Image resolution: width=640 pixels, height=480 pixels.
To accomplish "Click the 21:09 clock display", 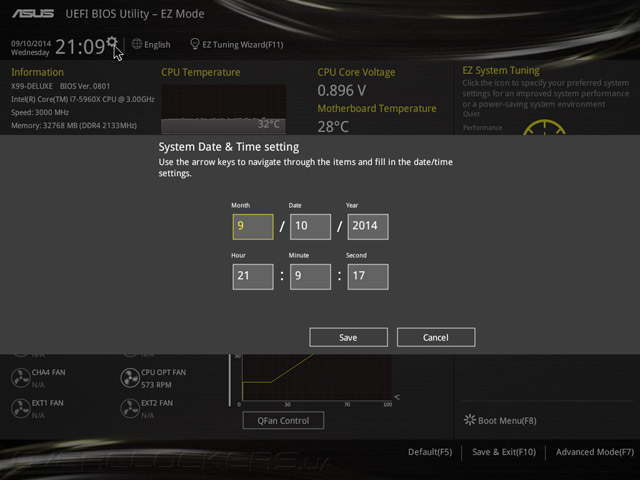I will (80, 47).
